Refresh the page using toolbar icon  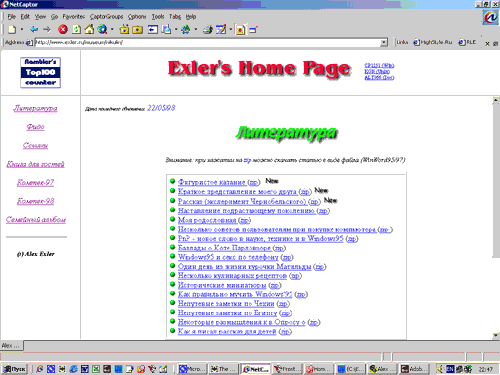(x=76, y=30)
